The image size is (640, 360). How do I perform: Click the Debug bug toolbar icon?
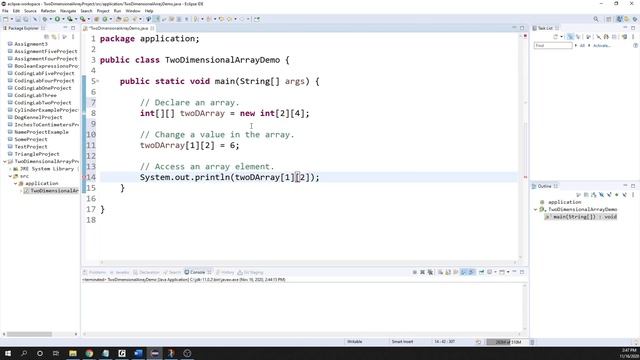click(x=45, y=19)
